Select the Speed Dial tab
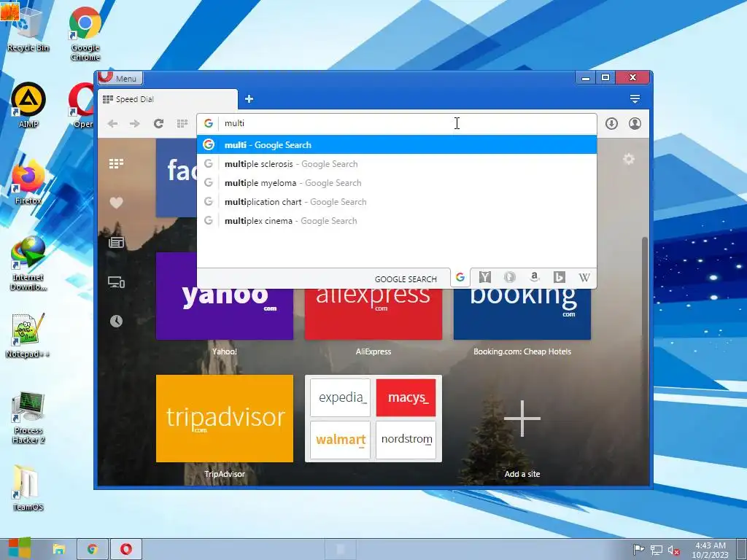Screen dimensions: 747x560 (x=168, y=99)
